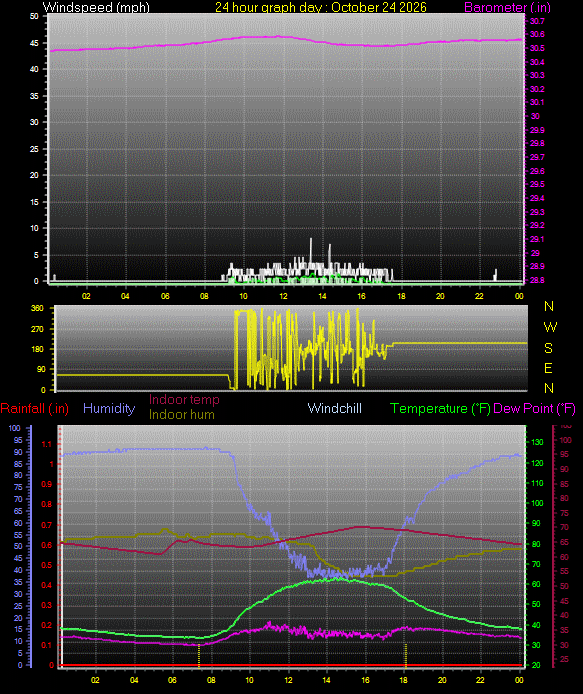Click the '30.5' value on the barometer axis
The width and height of the screenshot is (583, 694).
coord(537,48)
